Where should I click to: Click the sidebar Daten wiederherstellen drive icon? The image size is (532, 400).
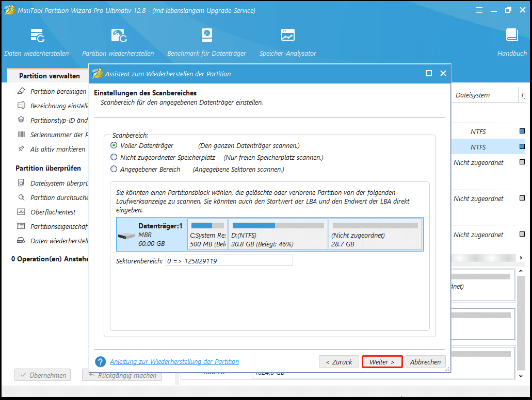[21, 240]
